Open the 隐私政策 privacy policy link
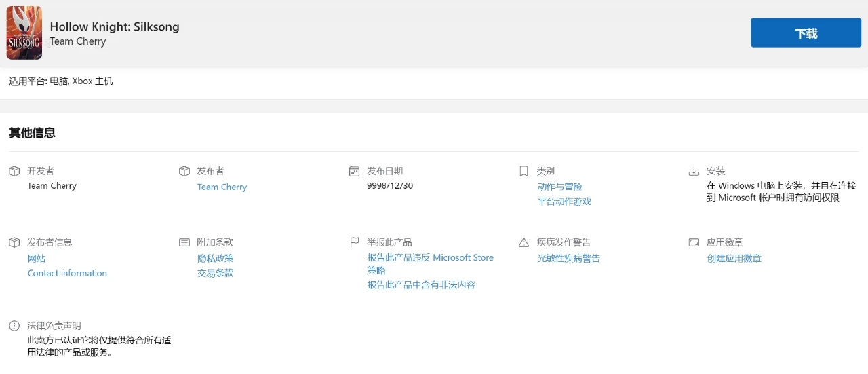Viewport: 868px width, 374px height. click(x=215, y=259)
